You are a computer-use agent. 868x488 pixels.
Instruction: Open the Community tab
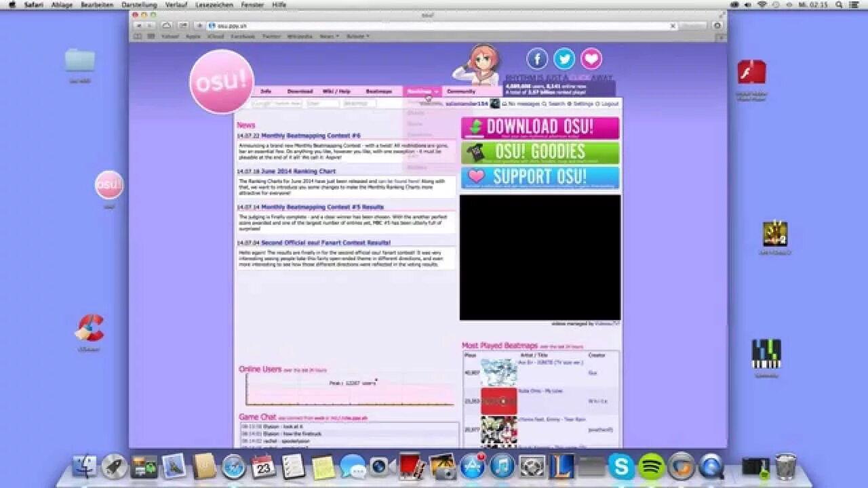[x=461, y=91]
